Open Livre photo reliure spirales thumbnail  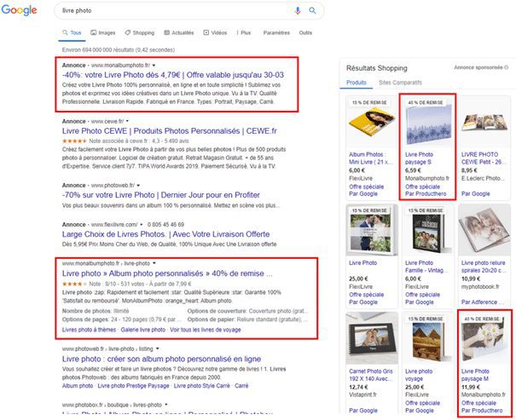484,231
